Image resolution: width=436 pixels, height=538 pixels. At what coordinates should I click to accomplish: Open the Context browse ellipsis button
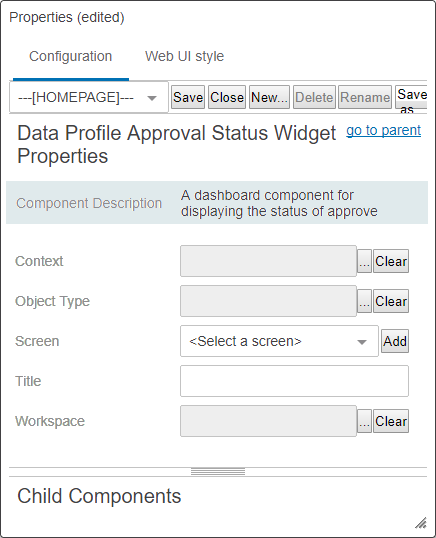point(364,261)
